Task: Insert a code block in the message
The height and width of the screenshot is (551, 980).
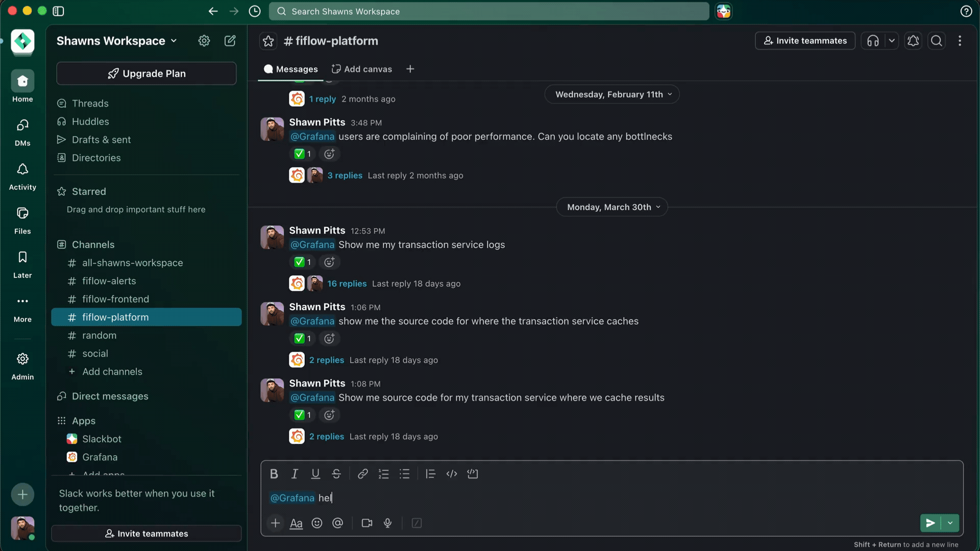Action: point(473,473)
